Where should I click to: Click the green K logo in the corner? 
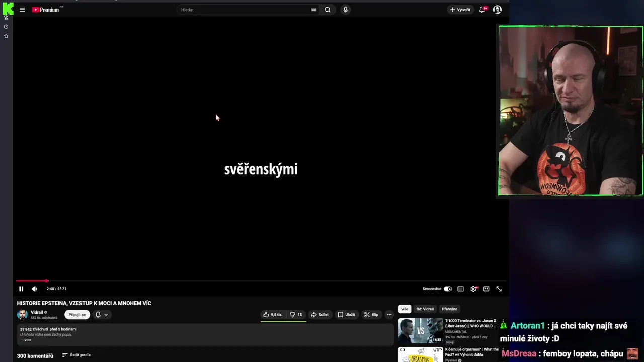click(8, 8)
